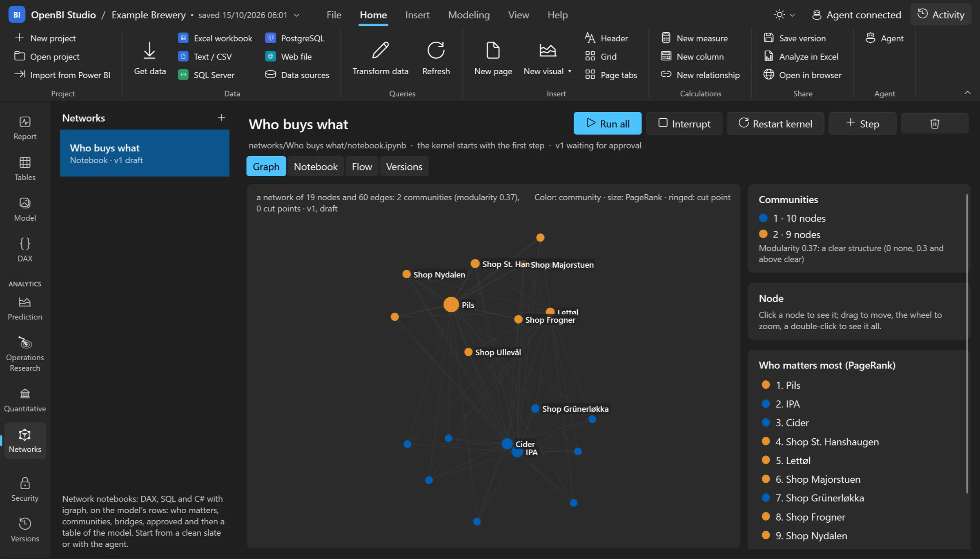Open the New visual dropdown
980x559 pixels.
tap(547, 58)
